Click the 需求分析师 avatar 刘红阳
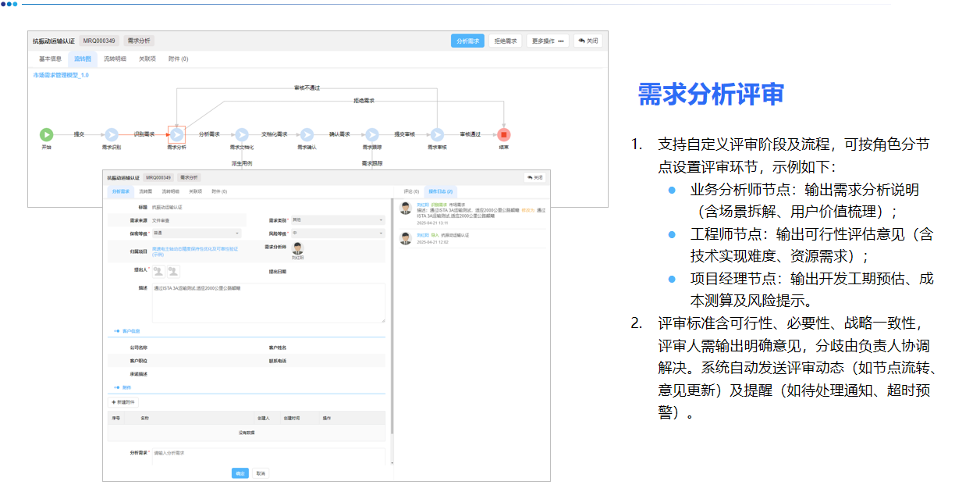980x492 pixels. click(x=297, y=248)
